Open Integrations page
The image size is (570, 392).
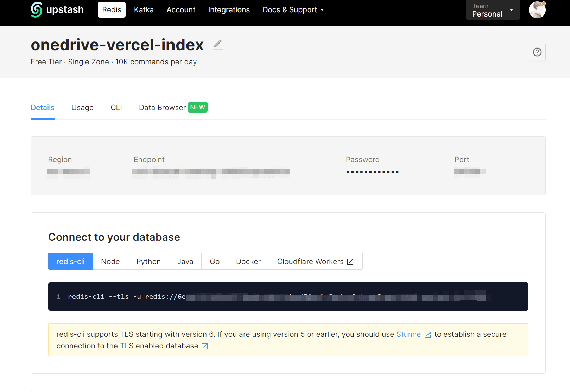click(229, 10)
